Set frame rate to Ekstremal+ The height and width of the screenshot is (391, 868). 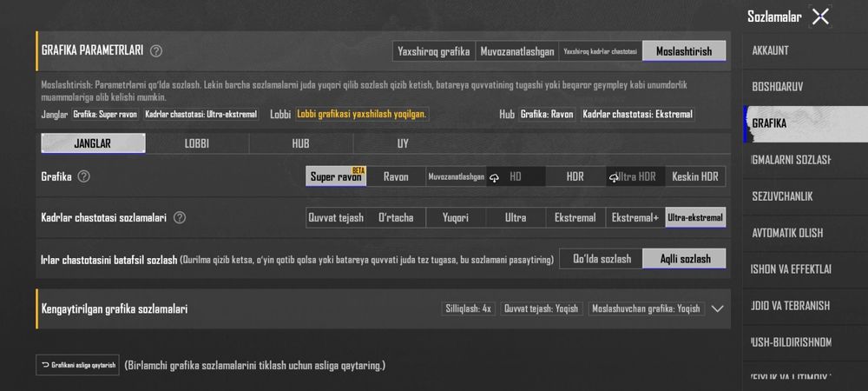(x=635, y=217)
